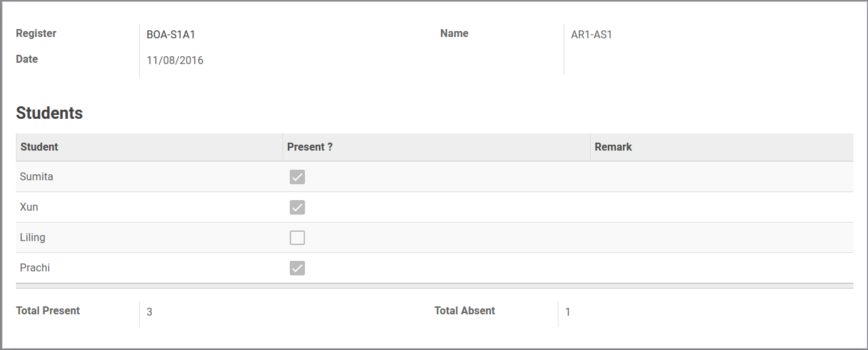868x350 pixels.
Task: Open the BOA-S1A1 register link
Action: pos(171,35)
